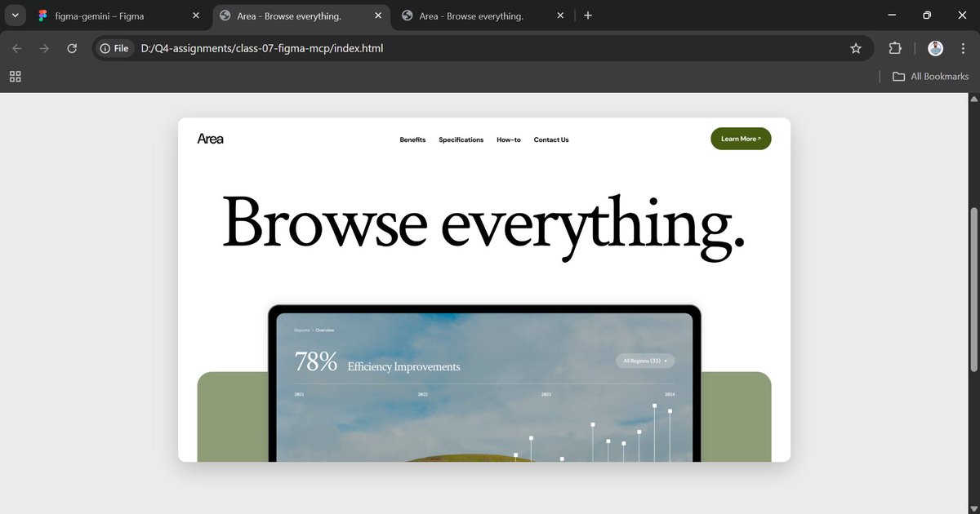Screen dimensions: 980x514
Task: Click the scrollbar down arrow
Action: [x=973, y=508]
